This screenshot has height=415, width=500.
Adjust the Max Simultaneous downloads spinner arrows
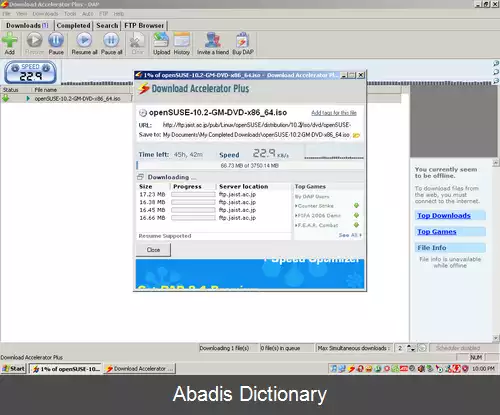point(412,348)
